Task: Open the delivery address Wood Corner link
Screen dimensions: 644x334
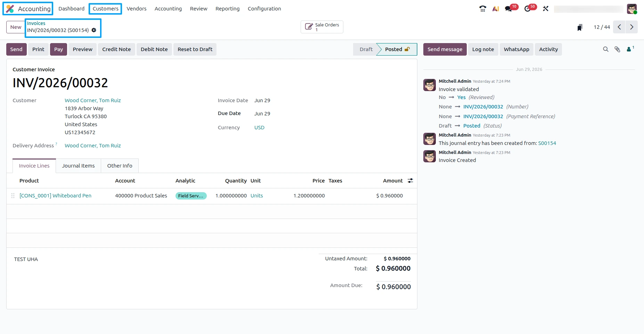Action: [93, 146]
